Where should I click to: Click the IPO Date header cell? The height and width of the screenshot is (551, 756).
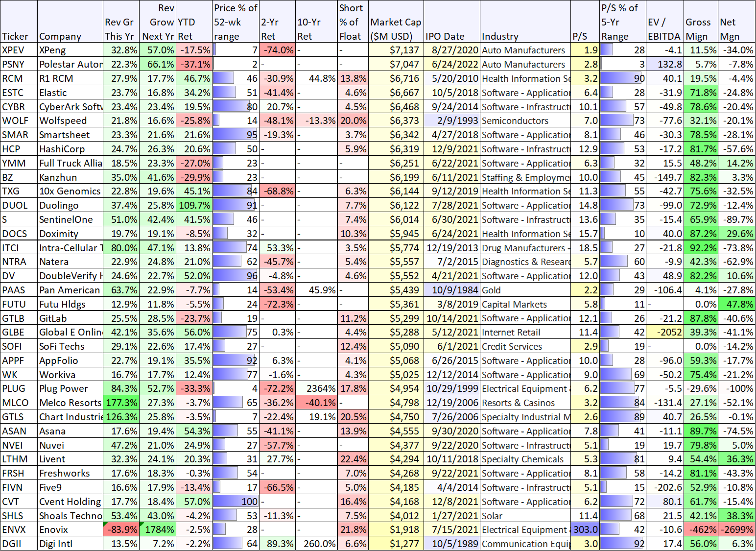[x=451, y=22]
